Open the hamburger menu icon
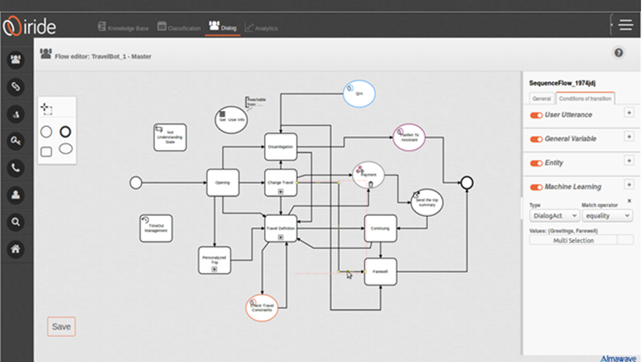 click(625, 25)
